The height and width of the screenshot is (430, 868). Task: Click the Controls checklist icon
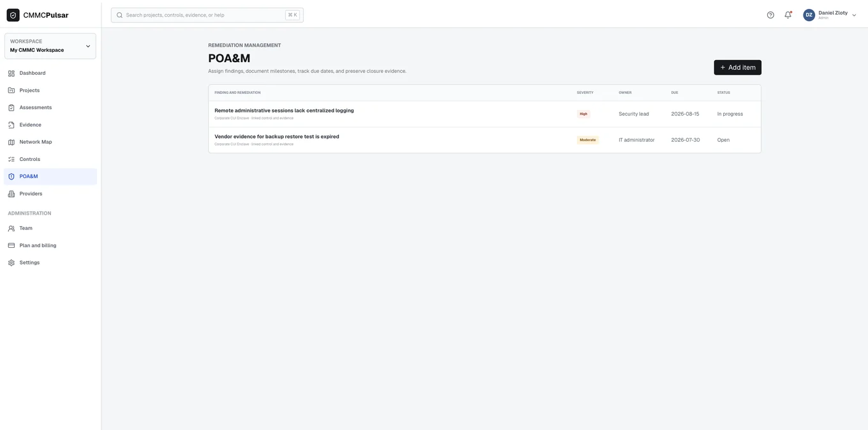tap(11, 160)
